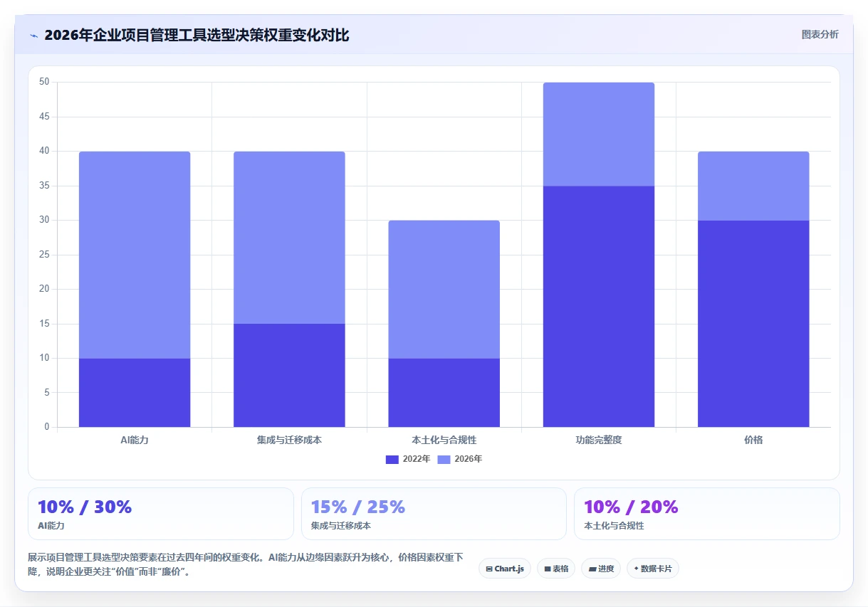This screenshot has width=868, height=607.
Task: Click the y-axis value 50
Action: click(44, 82)
